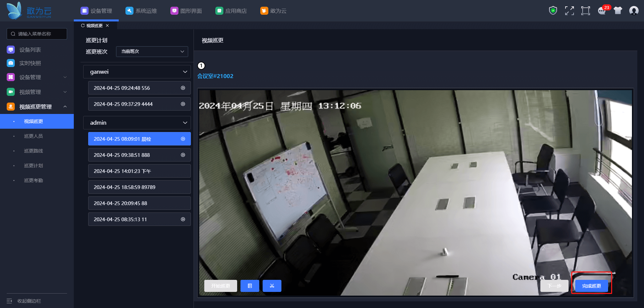This screenshot has width=644, height=308.
Task: Collapse the admin plan group
Action: (185, 123)
